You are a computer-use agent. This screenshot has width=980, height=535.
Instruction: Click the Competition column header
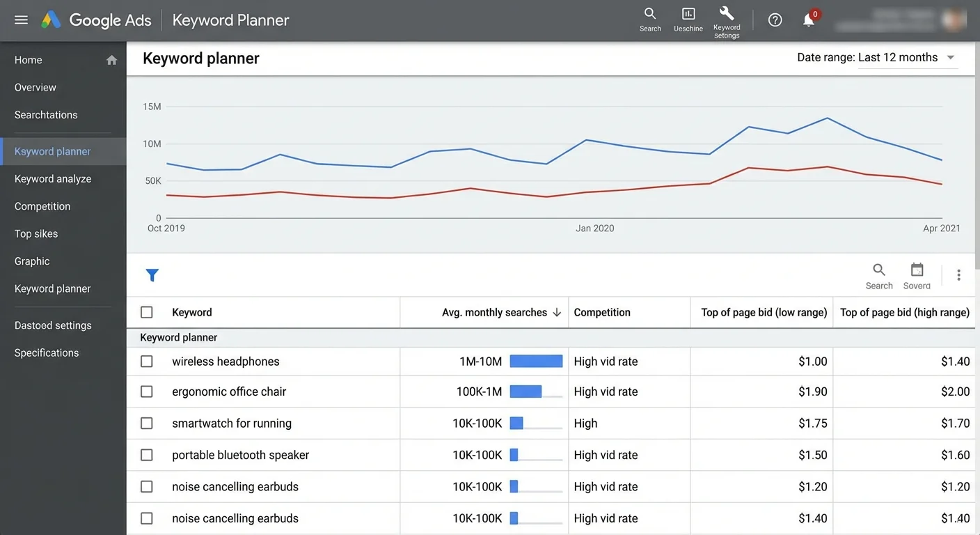pos(602,313)
